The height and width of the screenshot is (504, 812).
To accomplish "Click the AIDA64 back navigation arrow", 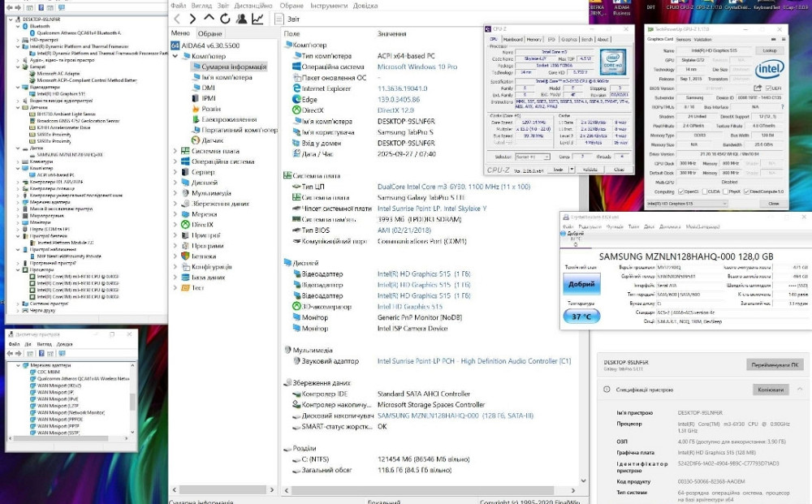I will click(x=177, y=18).
